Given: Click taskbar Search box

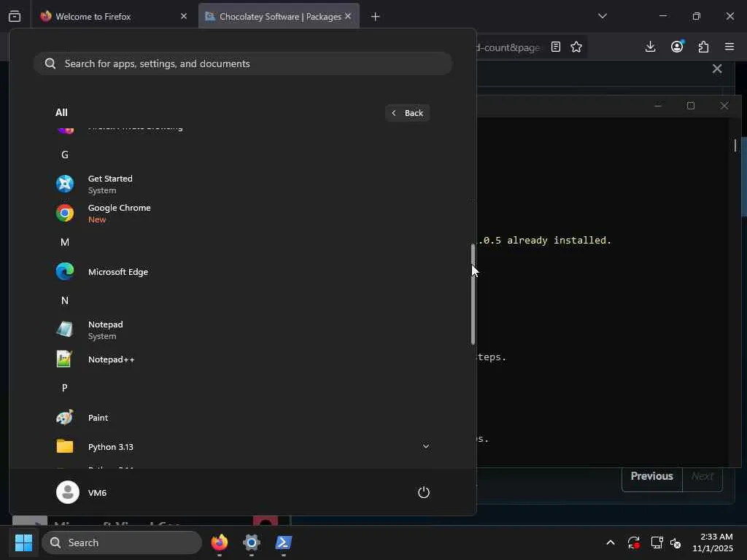Looking at the screenshot, I should (x=122, y=542).
